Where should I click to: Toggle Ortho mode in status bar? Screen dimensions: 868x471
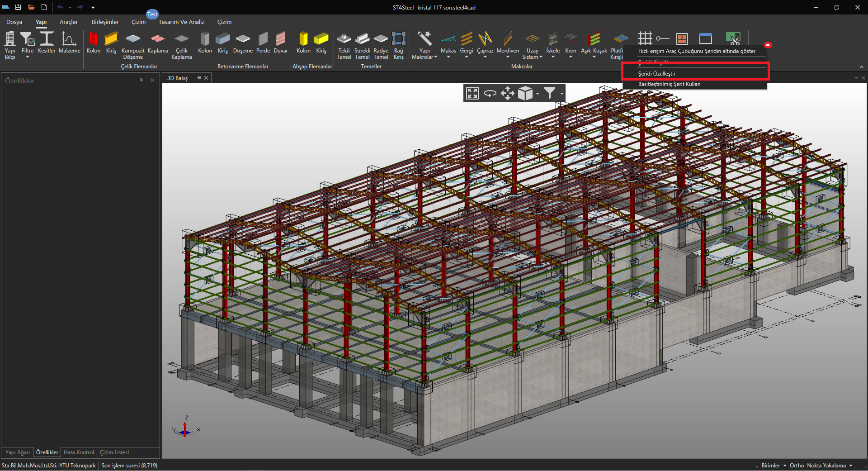[797, 466]
